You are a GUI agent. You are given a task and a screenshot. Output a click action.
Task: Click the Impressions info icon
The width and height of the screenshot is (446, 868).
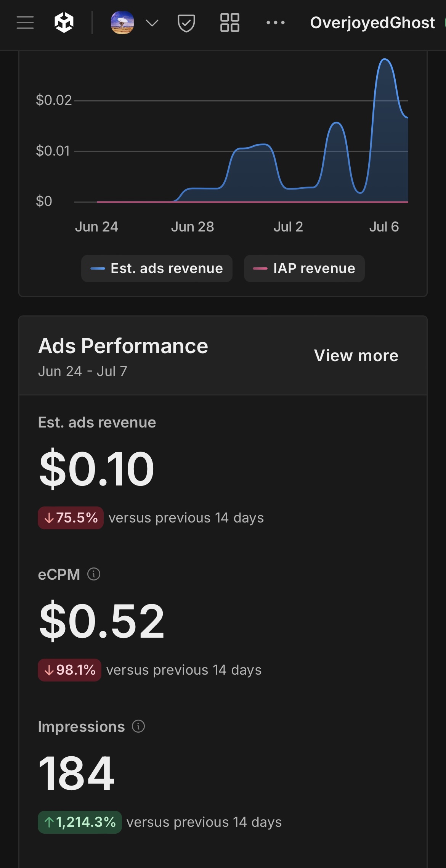(138, 726)
